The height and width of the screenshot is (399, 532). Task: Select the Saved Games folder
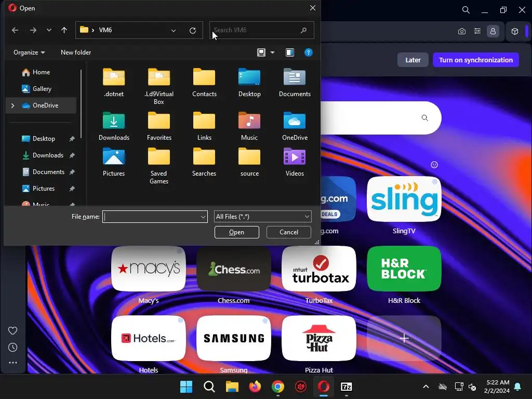coord(159,166)
